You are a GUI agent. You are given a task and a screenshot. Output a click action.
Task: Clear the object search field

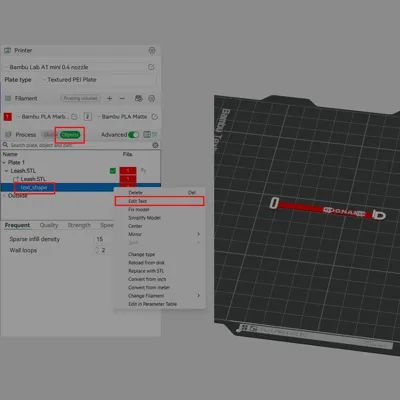[x=155, y=145]
